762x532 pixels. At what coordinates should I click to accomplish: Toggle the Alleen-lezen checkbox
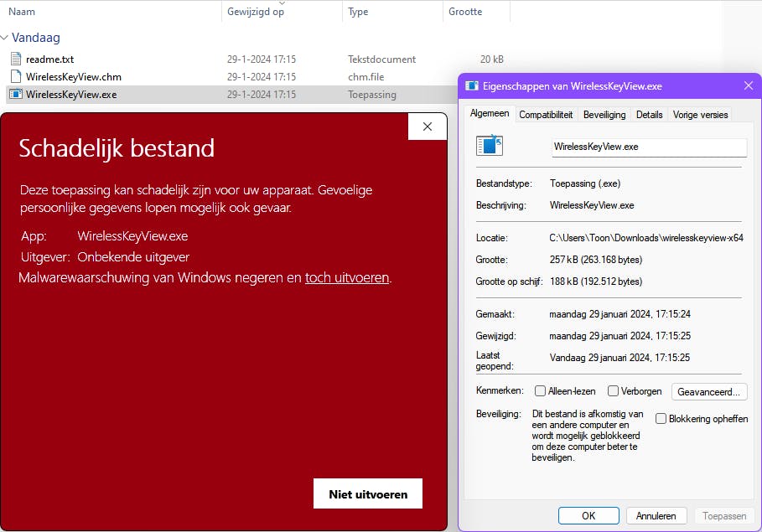540,391
